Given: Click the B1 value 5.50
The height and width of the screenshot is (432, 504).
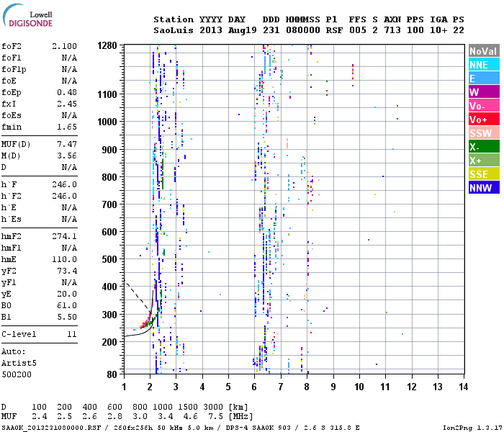Looking at the screenshot, I should (x=67, y=317).
